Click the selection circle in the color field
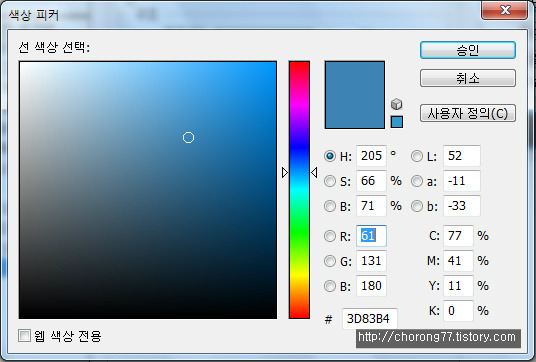 188,137
